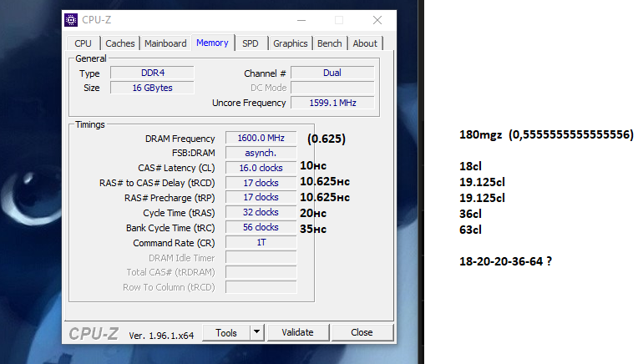The width and height of the screenshot is (643, 364).
Task: Click the empty DRAM Idle Timer field
Action: (261, 257)
